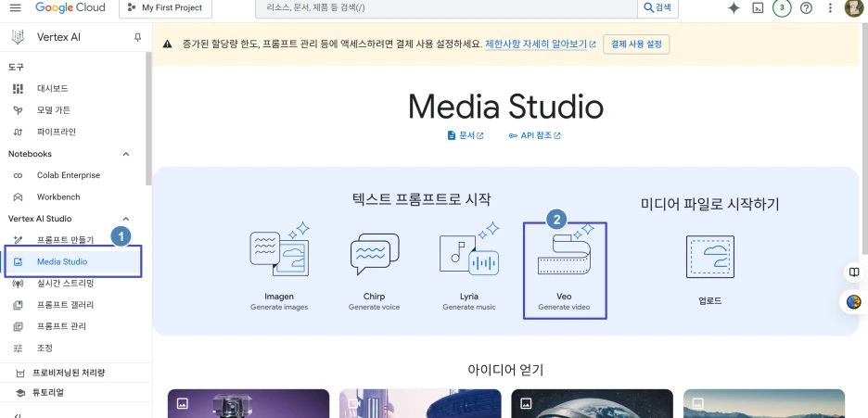Collapse the Vertex AI Studio section chevron
This screenshot has width=868, height=418.
tap(126, 219)
